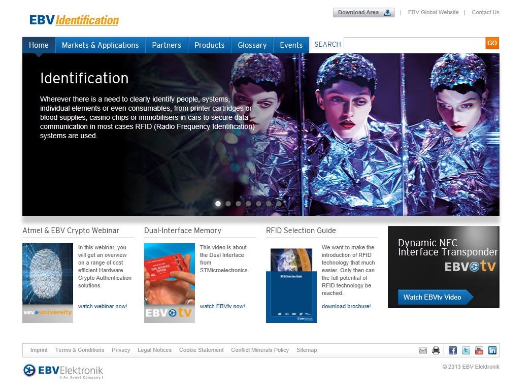
Task: Open the EBV Global Website link
Action: (434, 12)
